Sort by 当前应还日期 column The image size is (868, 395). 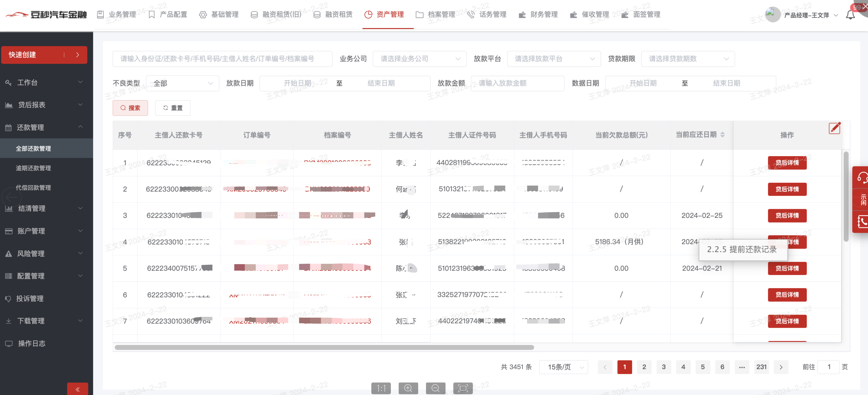coord(722,135)
